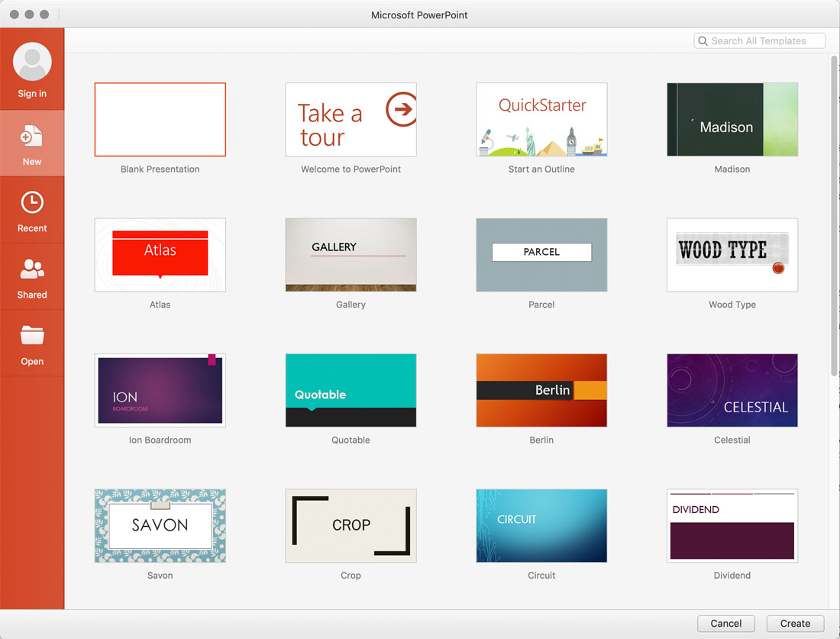The height and width of the screenshot is (639, 840).
Task: Select the Madison template thumbnail
Action: [732, 119]
